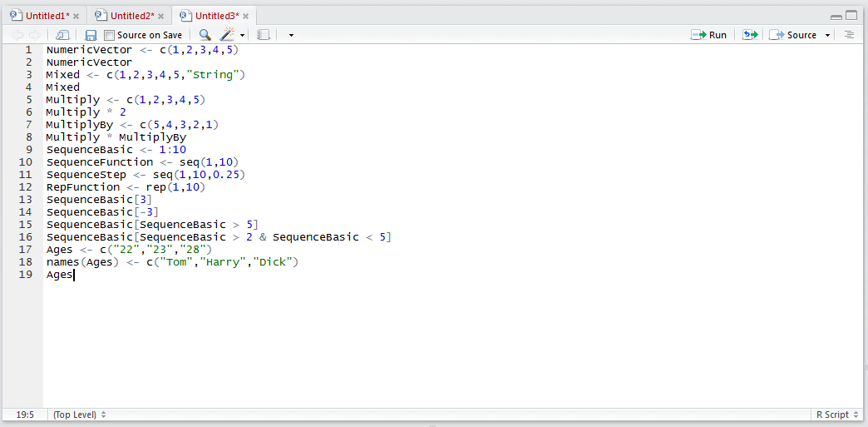Click the code tools magic wand icon

coord(227,35)
